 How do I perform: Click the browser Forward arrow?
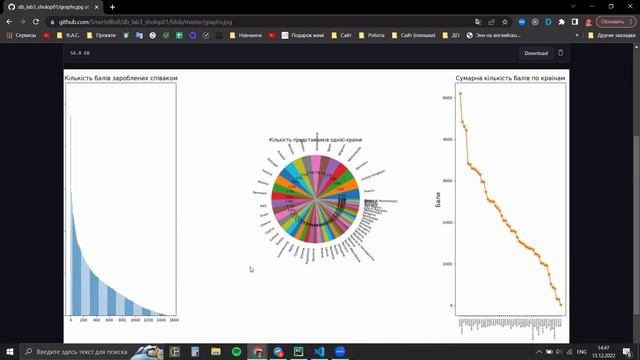pos(22,22)
